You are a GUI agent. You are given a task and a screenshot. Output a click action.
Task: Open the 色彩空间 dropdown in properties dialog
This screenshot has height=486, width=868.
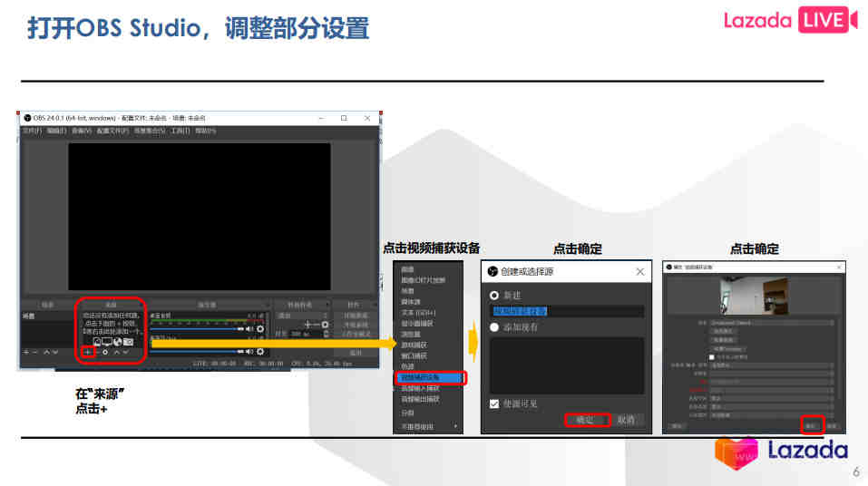[772, 398]
